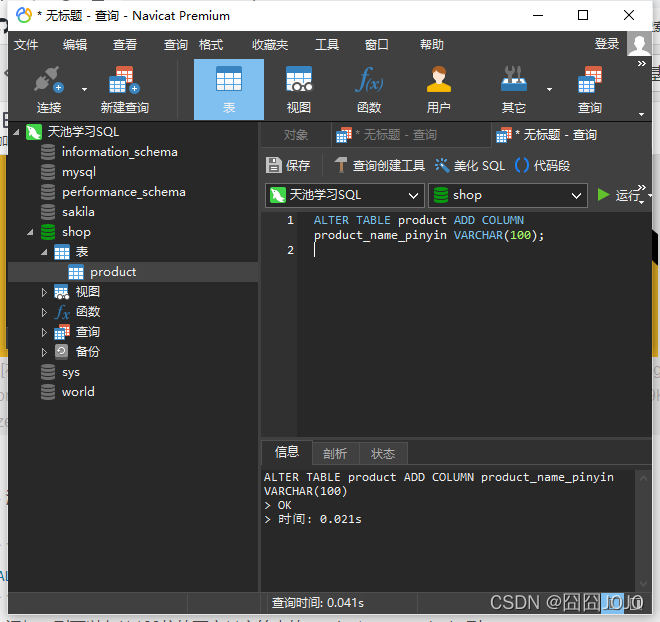
Task: Expand the 视图 tree node
Action: point(44,292)
